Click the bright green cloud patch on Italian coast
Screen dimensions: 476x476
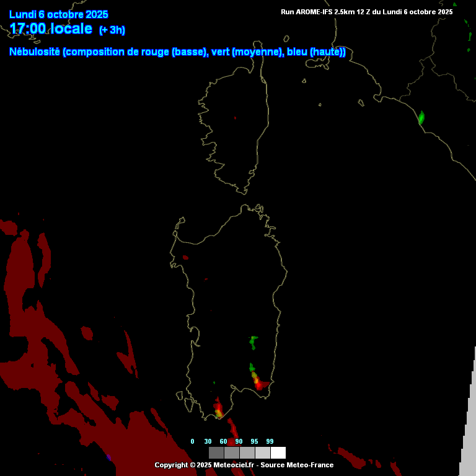(421, 118)
